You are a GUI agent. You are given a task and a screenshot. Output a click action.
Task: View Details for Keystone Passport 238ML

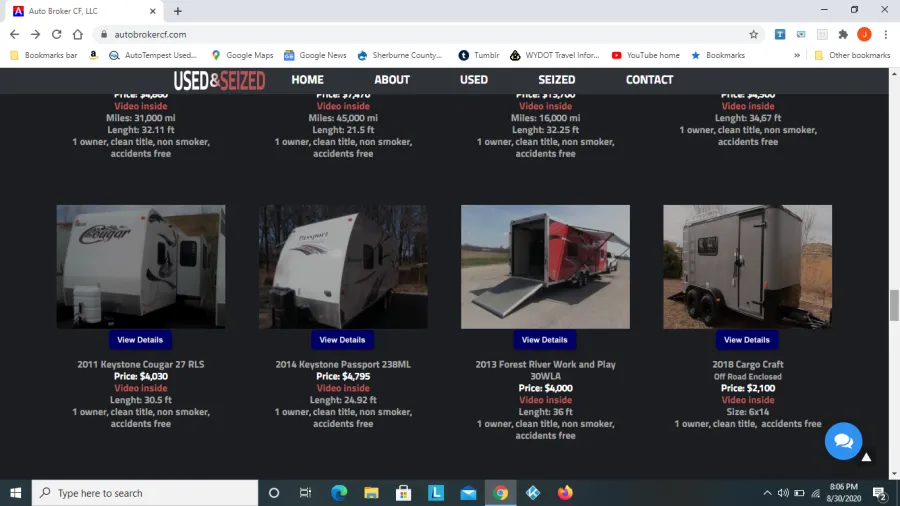point(342,340)
